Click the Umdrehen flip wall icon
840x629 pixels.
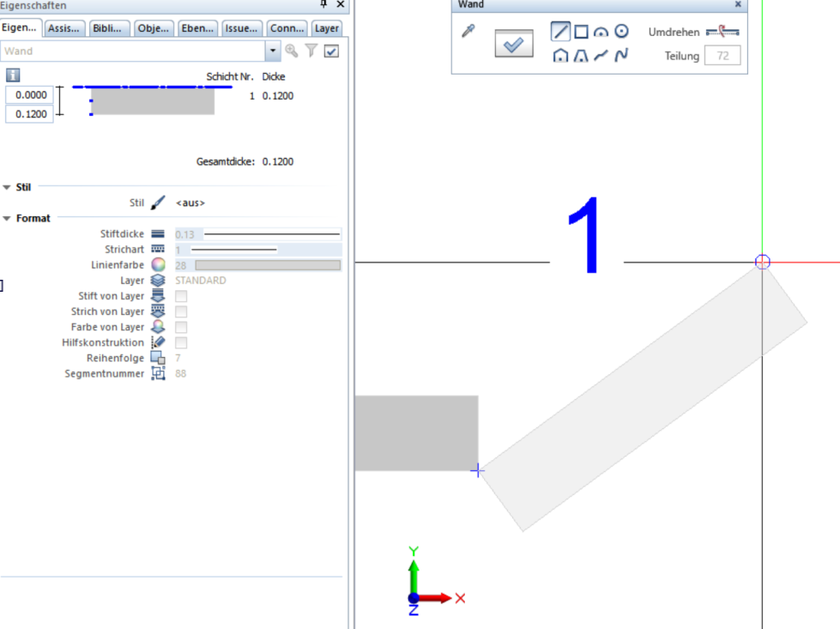[x=722, y=32]
